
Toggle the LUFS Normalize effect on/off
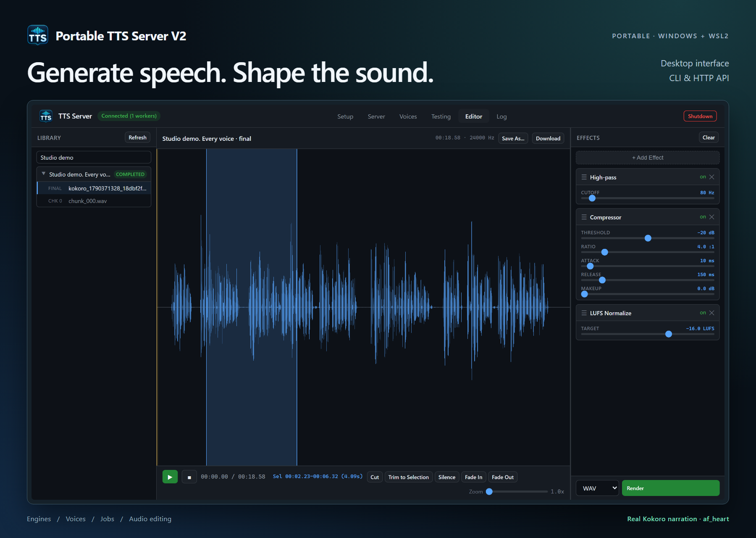tap(703, 313)
